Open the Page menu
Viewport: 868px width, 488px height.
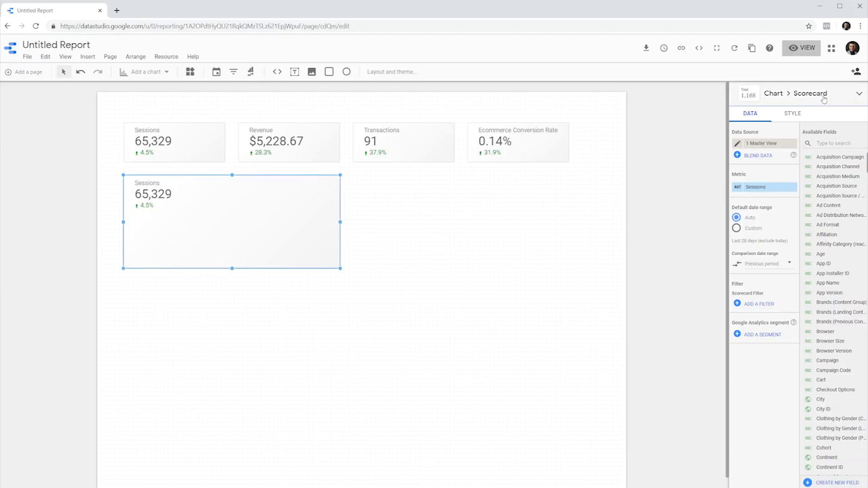(110, 56)
